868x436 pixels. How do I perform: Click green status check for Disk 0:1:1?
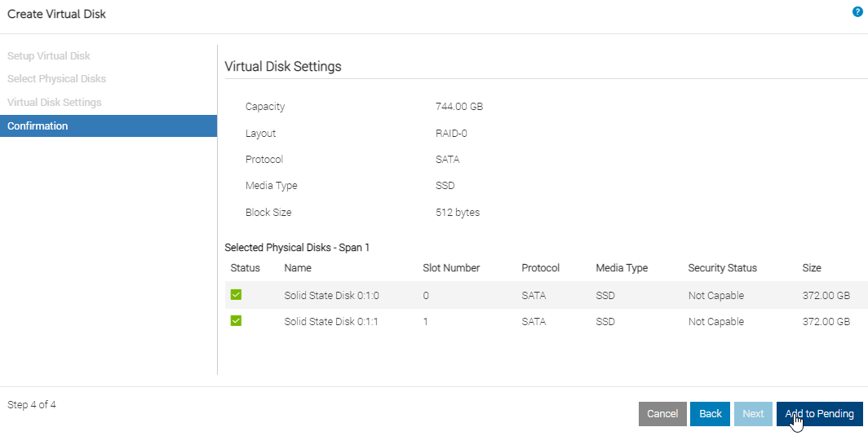(x=237, y=321)
